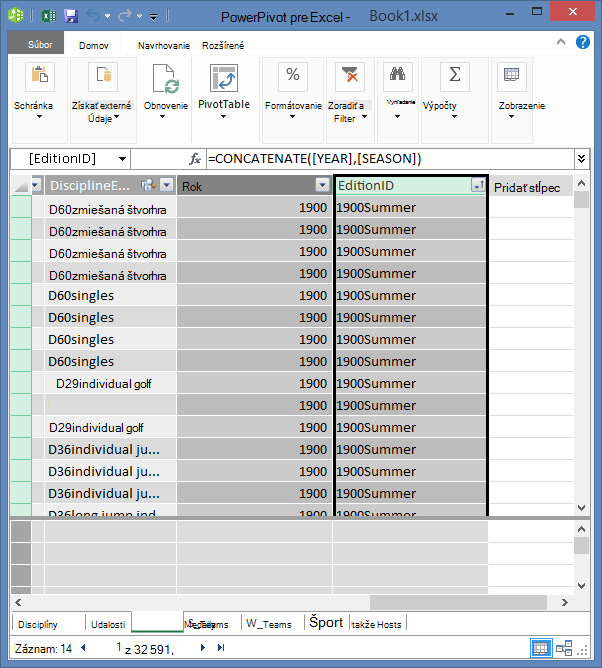Select the first D29individual golf cell
602x668 pixels.
pyautogui.click(x=110, y=383)
